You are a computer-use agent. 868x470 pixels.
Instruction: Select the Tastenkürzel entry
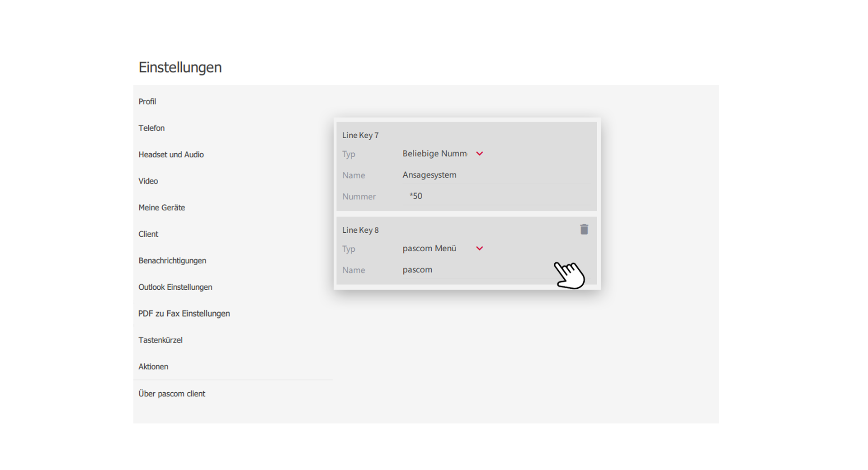point(160,340)
